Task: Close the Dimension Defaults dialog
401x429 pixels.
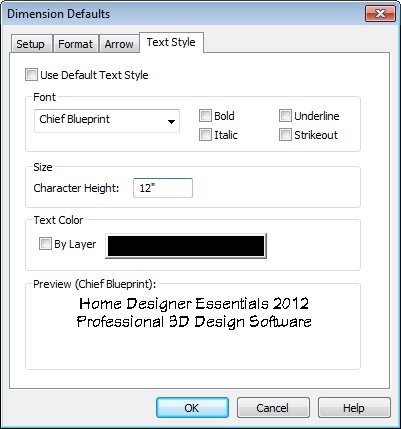Action: tap(380, 14)
